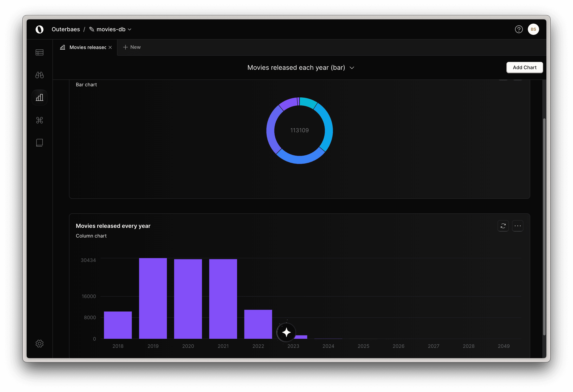
Task: Expand the dashboard title chevron dropdown
Action: click(352, 68)
